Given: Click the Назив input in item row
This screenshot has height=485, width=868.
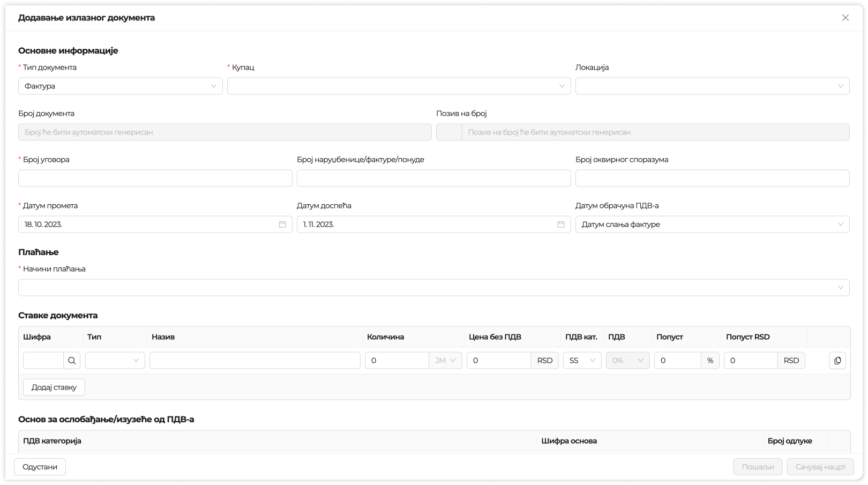Looking at the screenshot, I should 255,361.
